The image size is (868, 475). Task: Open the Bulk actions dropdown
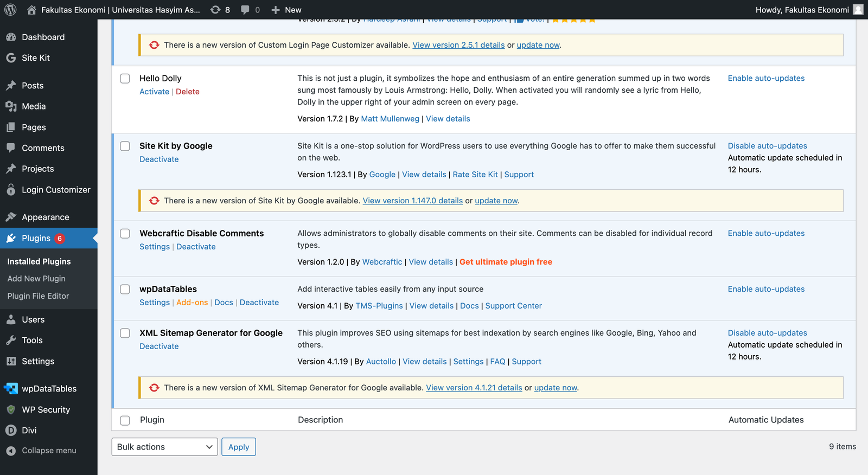164,447
